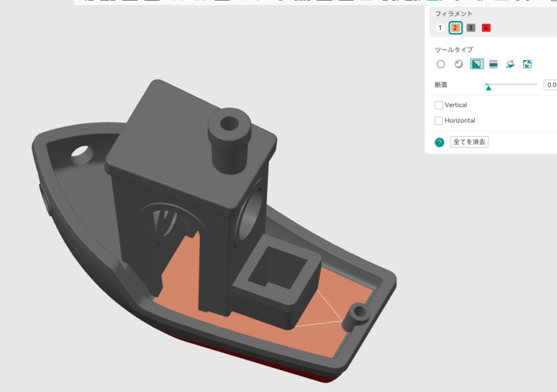Open the green question mark help icon
This screenshot has height=392, width=557.
(x=439, y=142)
